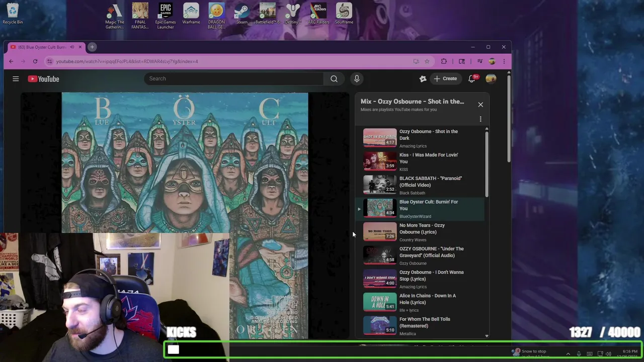The image size is (644, 362).
Task: Play Ozzy Osbourne - Shot in the Dark
Action: pos(419,138)
